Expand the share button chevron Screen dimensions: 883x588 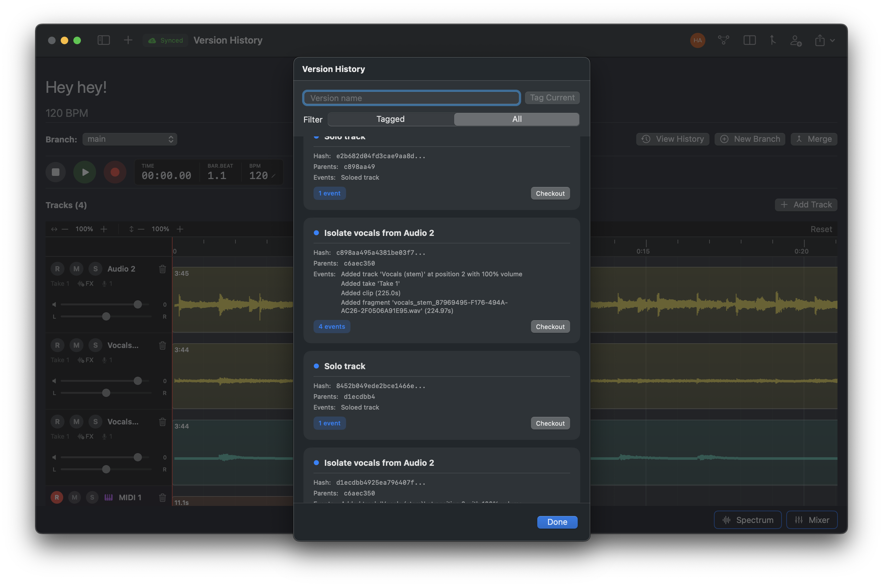[833, 40]
